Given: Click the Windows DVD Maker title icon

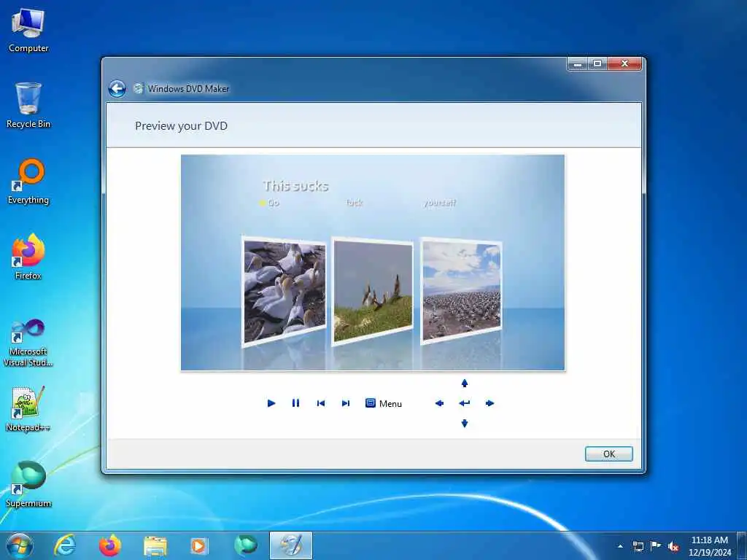Looking at the screenshot, I should point(139,88).
